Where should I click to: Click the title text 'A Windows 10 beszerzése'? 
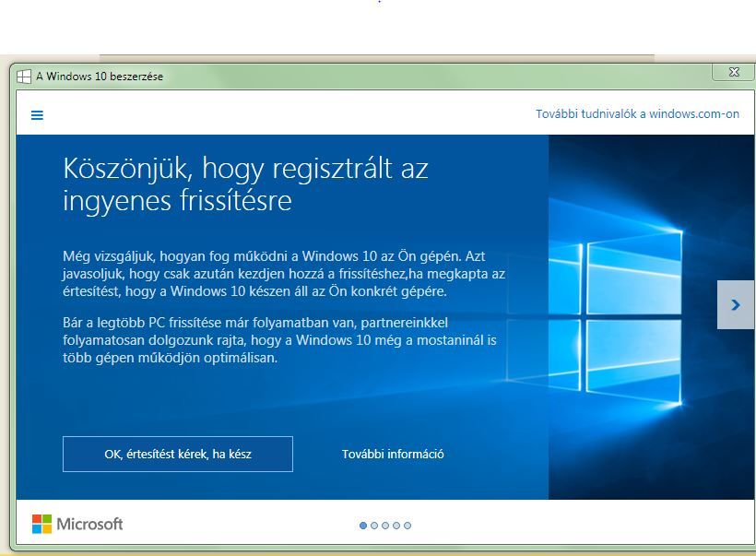(x=100, y=77)
